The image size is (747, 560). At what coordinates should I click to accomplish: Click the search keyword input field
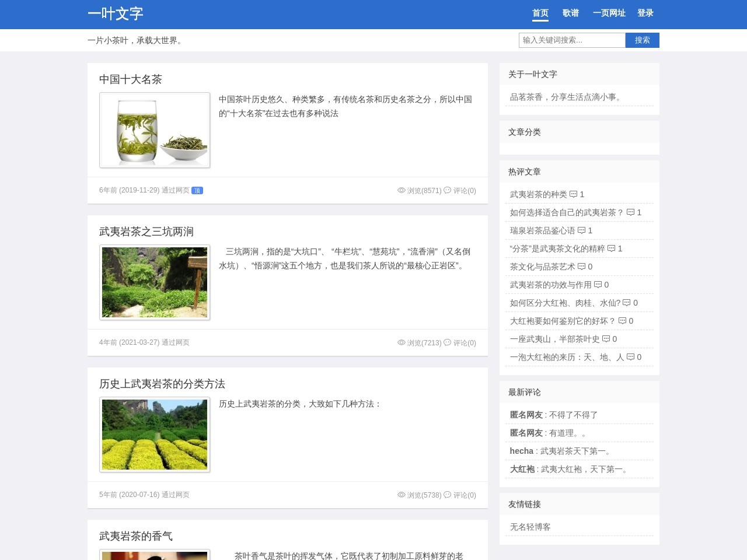(572, 40)
